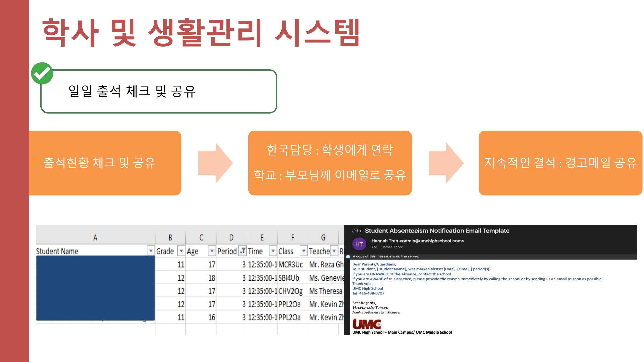
Task: Click the green checkmark icon
Action: pos(42,73)
